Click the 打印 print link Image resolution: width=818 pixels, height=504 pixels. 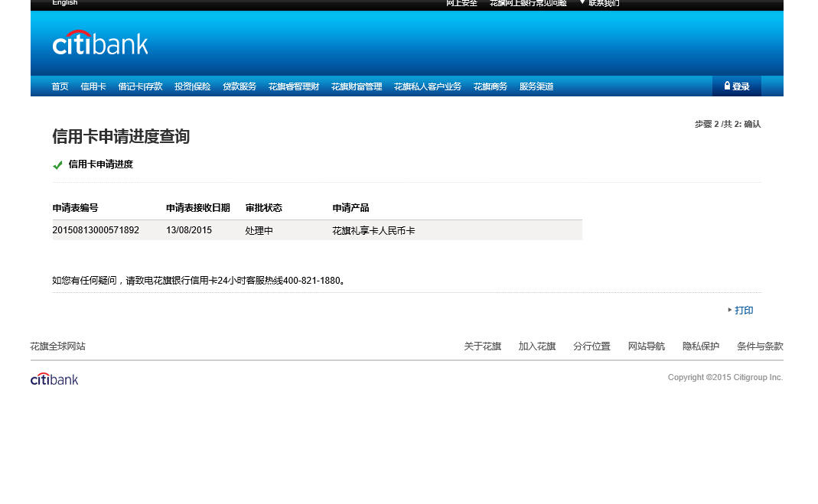point(744,310)
